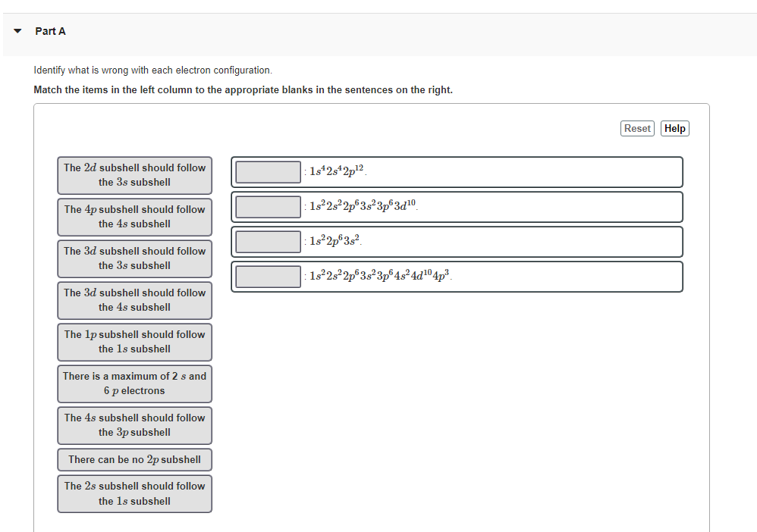757x532 pixels.
Task: Select tile 'The 4p subshell should follow the 4s subshell'
Action: click(134, 217)
